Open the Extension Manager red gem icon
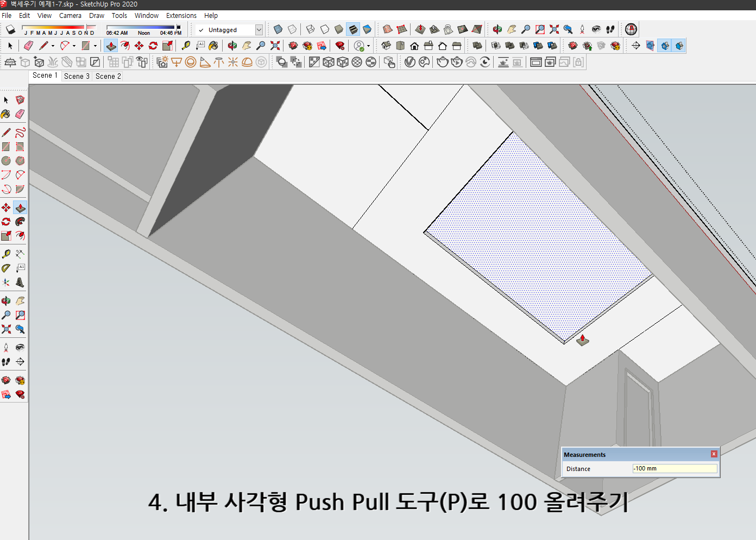Image resolution: width=756 pixels, height=540 pixels. click(340, 46)
